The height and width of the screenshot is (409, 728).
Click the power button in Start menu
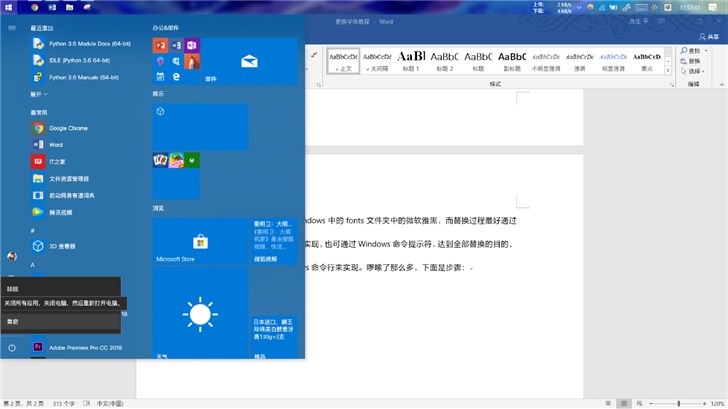pyautogui.click(x=12, y=347)
